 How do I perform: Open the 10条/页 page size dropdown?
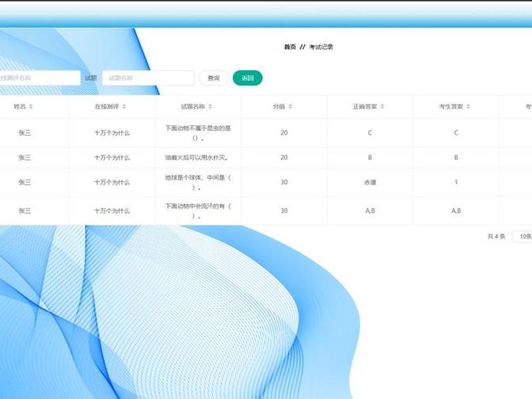click(523, 237)
